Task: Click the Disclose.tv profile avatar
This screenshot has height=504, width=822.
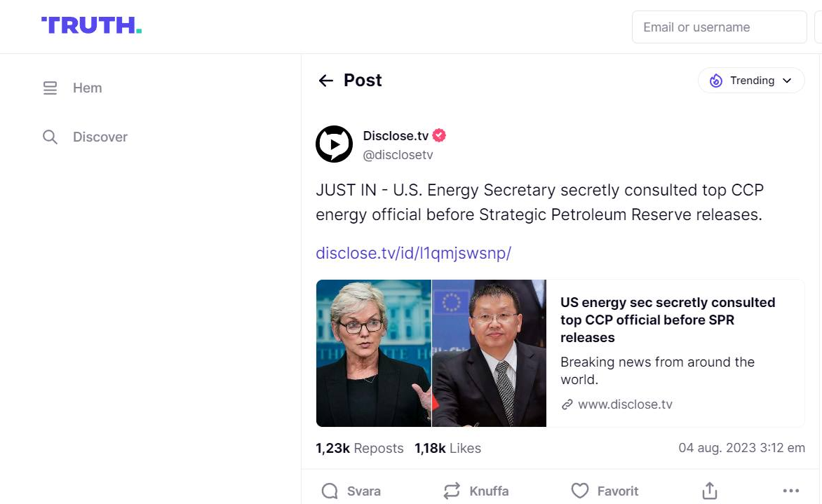Action: point(334,144)
